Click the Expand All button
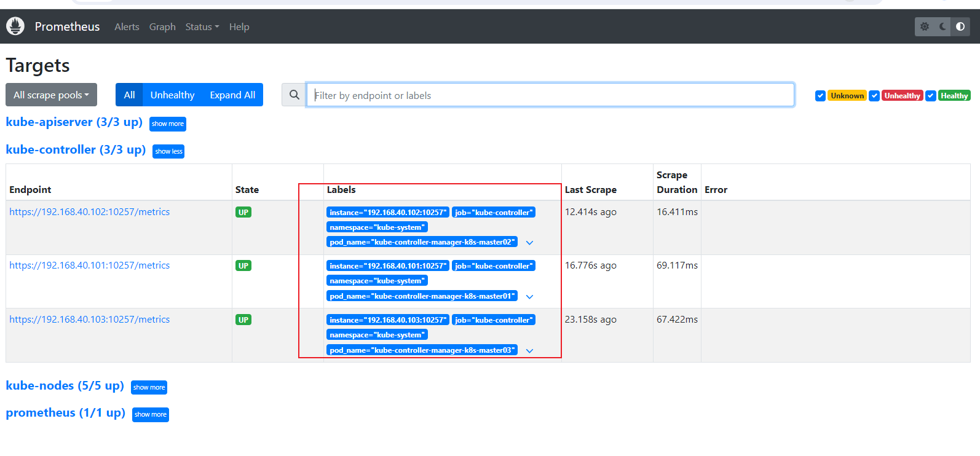 232,95
